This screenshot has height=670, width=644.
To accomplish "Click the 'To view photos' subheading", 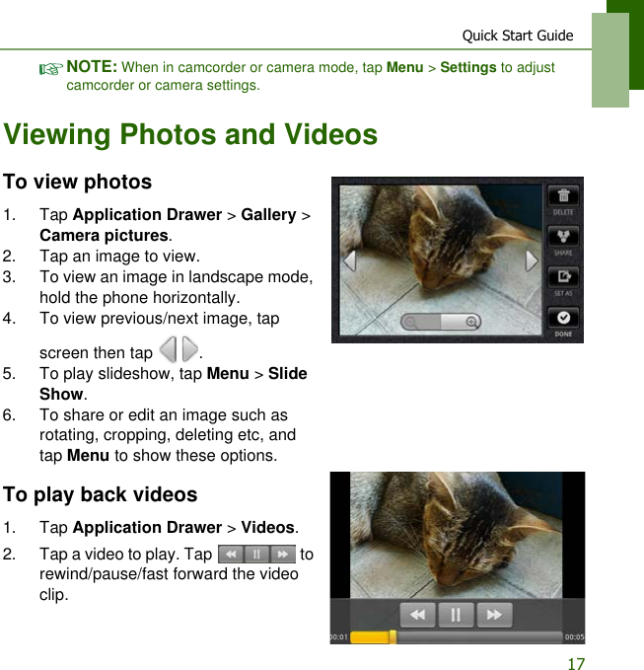I will [77, 182].
